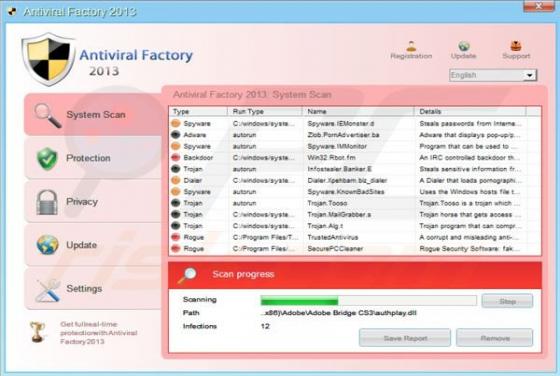Click the Scan progress magnifier icon
The image size is (560, 376).
click(x=187, y=275)
